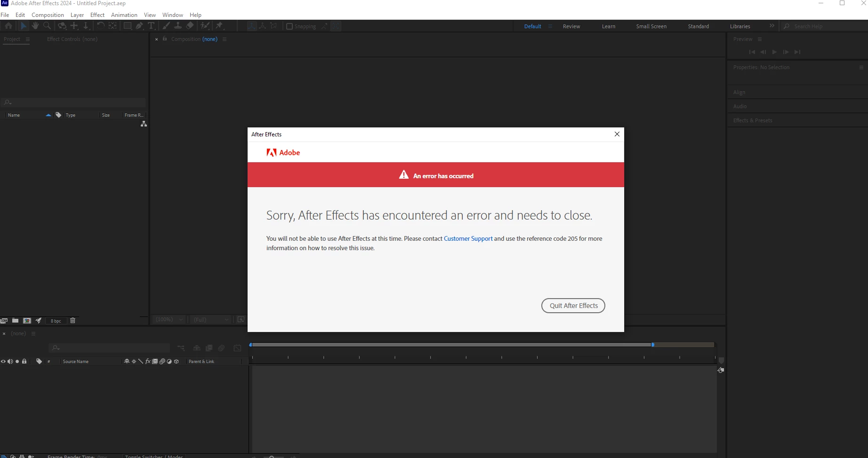Click the Quit After Effects button

tap(573, 306)
